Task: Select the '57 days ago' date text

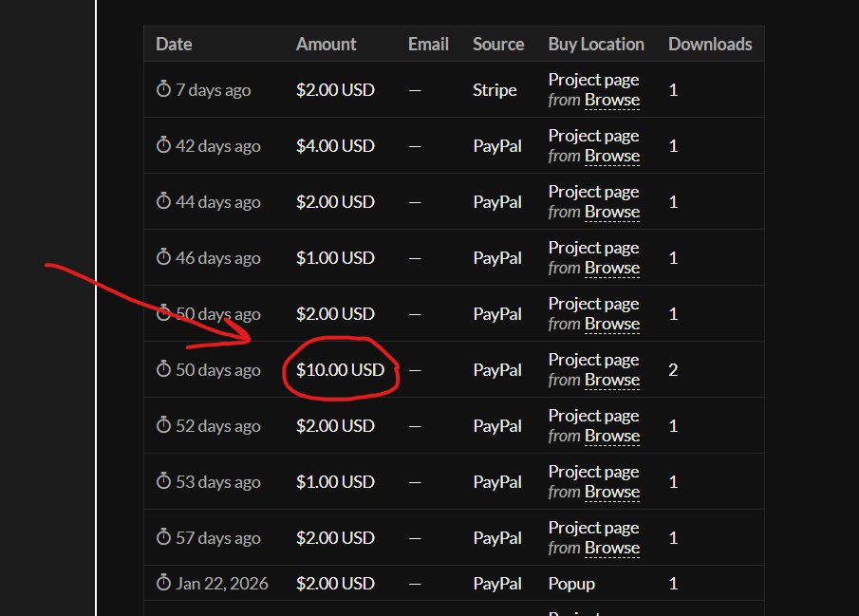Action: coord(218,537)
